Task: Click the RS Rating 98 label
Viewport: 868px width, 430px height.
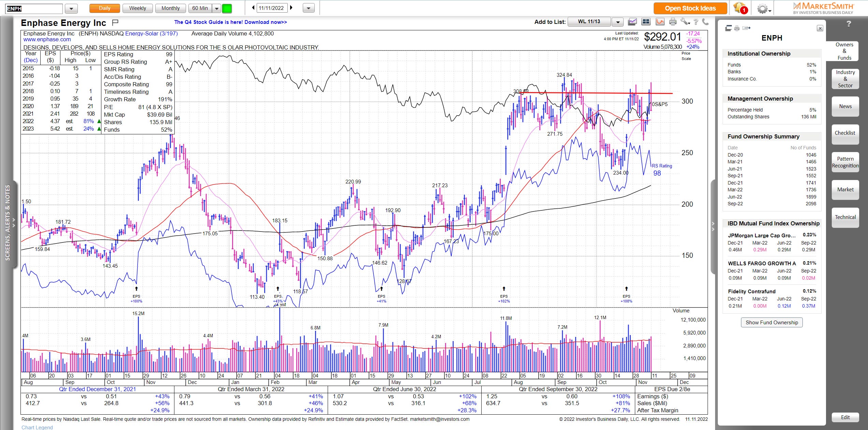Action: click(661, 169)
